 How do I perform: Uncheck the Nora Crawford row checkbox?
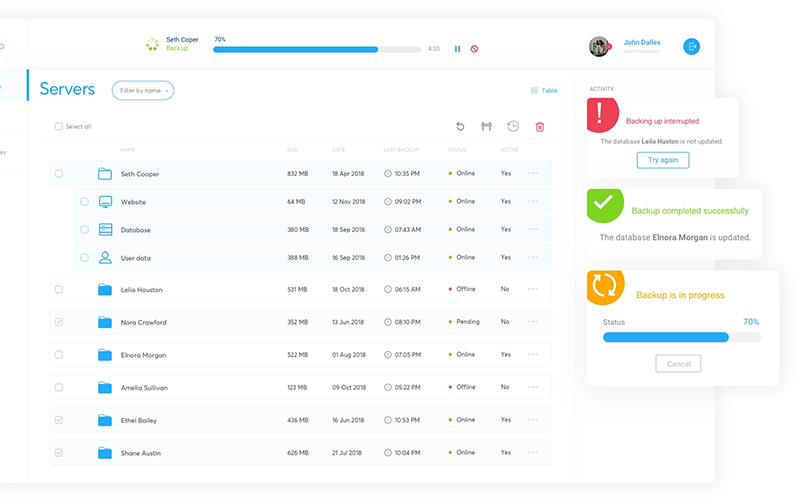click(x=59, y=322)
